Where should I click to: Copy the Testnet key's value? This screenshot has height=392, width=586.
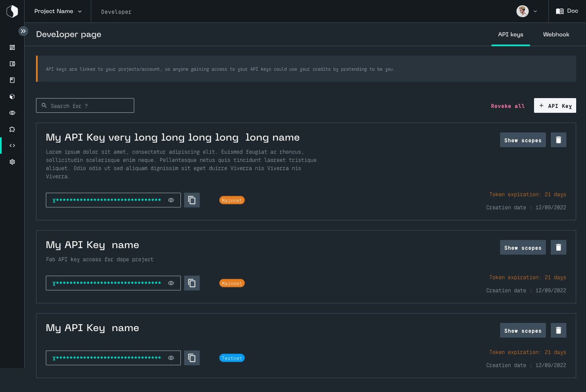[192, 358]
